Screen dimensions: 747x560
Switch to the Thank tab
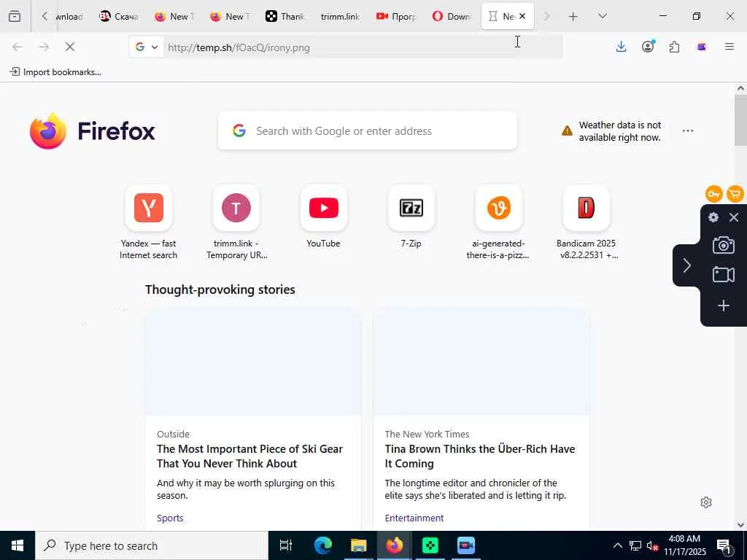[285, 16]
